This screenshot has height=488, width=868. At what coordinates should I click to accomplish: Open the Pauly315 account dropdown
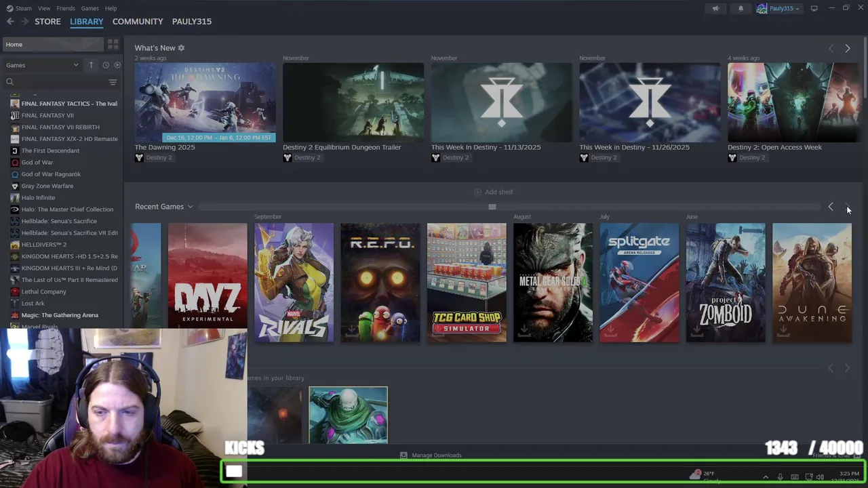coord(783,8)
